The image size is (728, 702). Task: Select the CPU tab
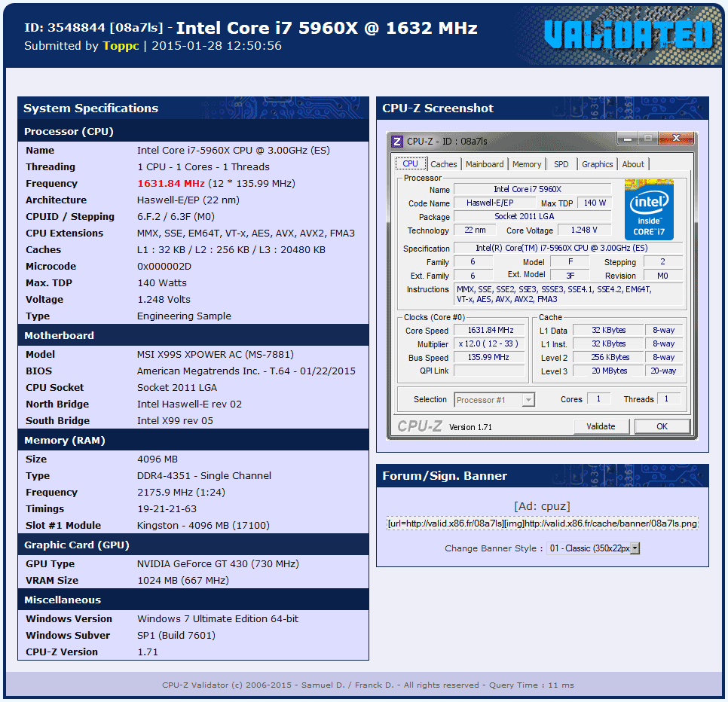click(x=410, y=163)
